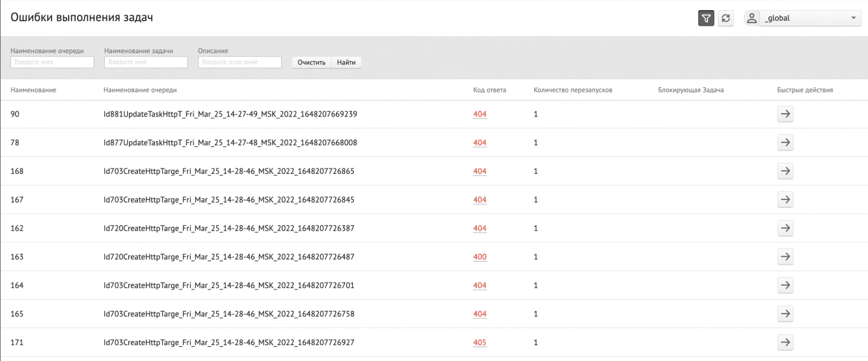Focus the Наименование задачи filter field

coord(146,62)
